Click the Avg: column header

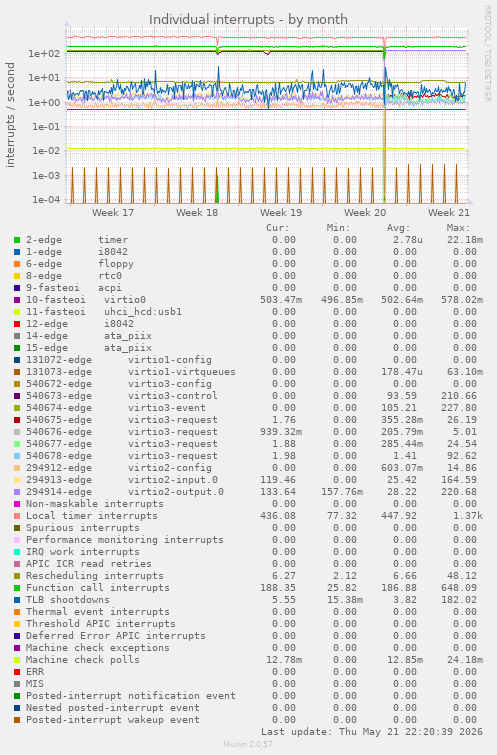coord(398,228)
